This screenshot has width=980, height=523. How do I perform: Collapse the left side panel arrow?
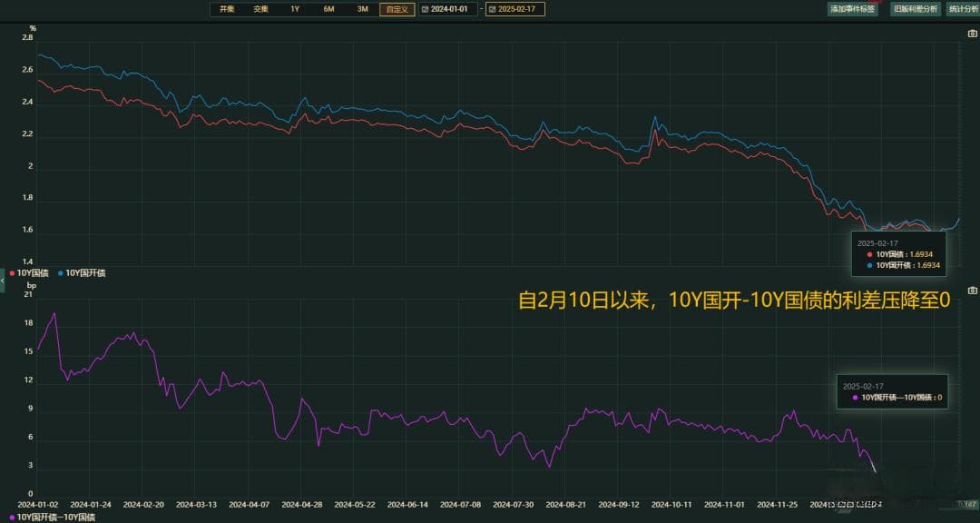tap(3, 281)
